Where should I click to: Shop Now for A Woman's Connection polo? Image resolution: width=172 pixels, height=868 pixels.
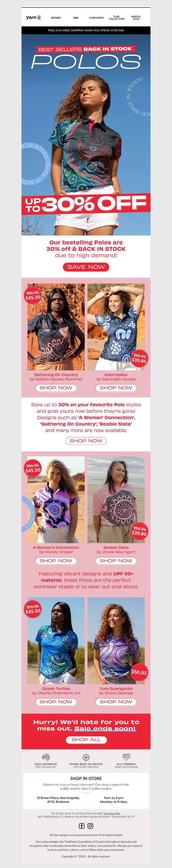[56, 561]
